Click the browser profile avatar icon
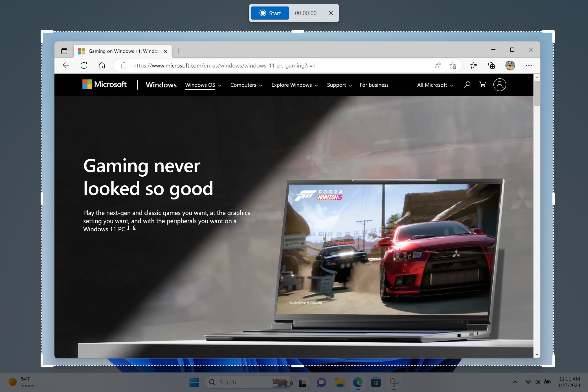 pyautogui.click(x=511, y=65)
